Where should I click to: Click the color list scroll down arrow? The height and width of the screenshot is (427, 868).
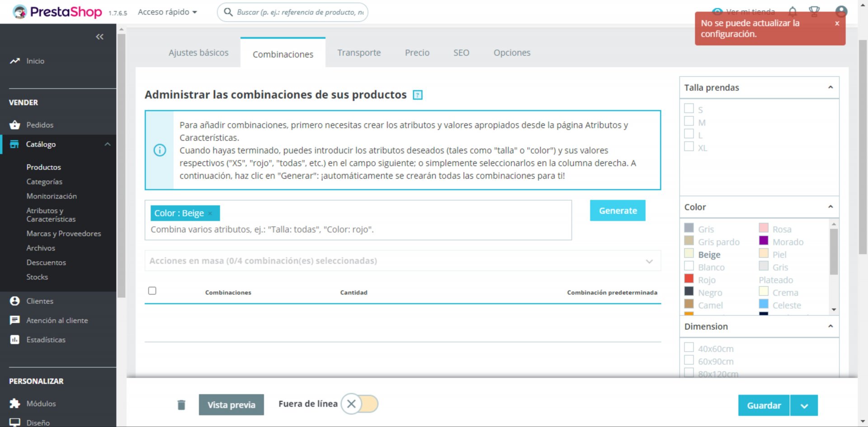834,310
